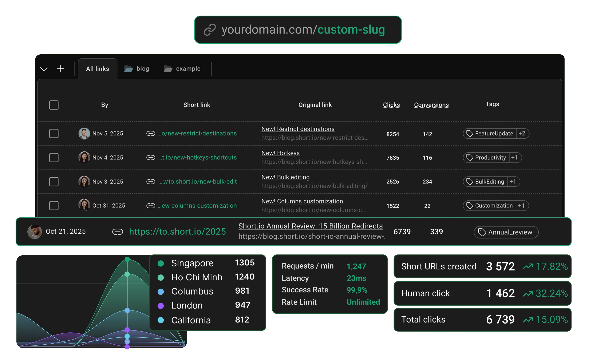Expand the chevron at the top left
The height and width of the screenshot is (364, 597).
click(44, 69)
